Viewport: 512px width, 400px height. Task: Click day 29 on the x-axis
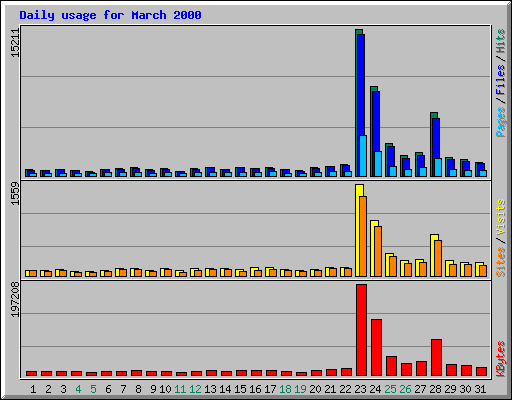[x=450, y=389]
